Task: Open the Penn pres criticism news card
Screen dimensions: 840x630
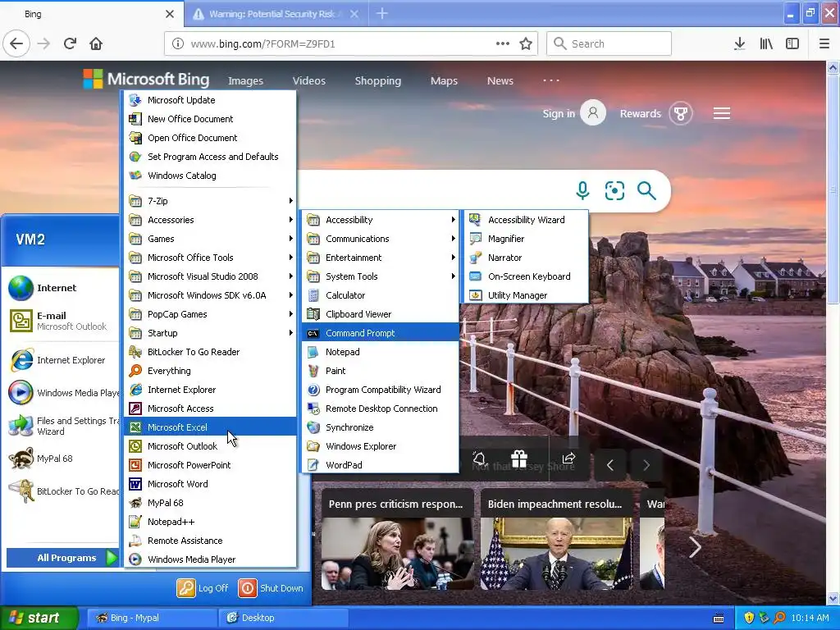Action: pos(398,539)
